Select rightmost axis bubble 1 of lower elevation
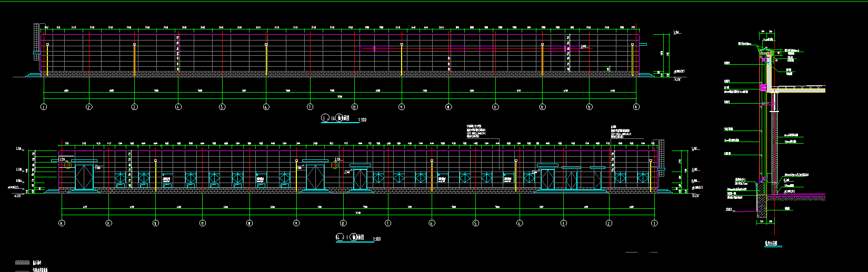Viewport: 868px width, 272px height. [654, 223]
